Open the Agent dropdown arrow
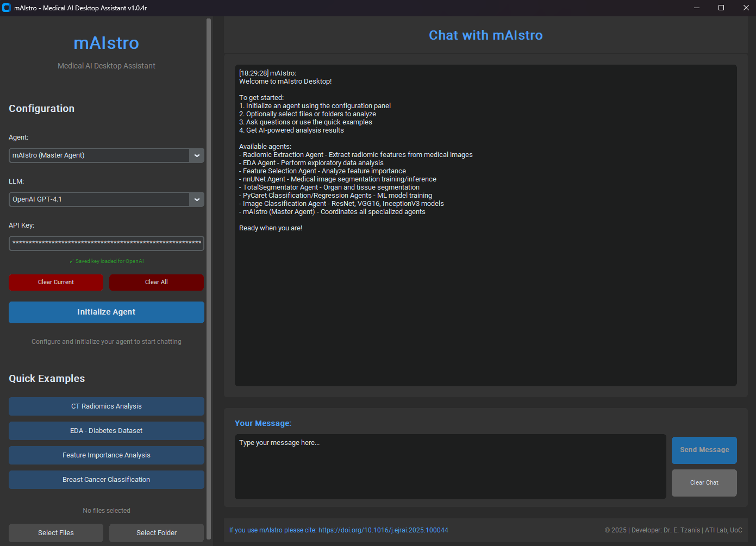The width and height of the screenshot is (756, 546). [x=197, y=155]
